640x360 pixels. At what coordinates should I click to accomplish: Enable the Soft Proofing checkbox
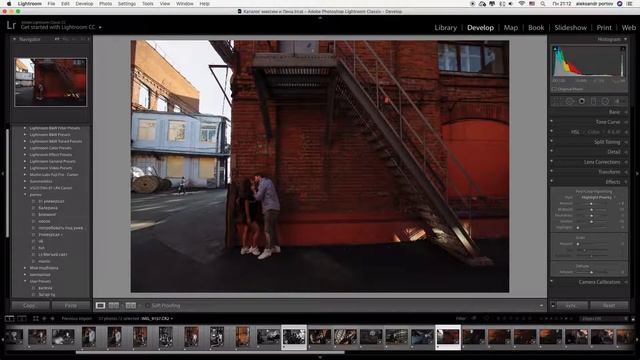(x=147, y=305)
